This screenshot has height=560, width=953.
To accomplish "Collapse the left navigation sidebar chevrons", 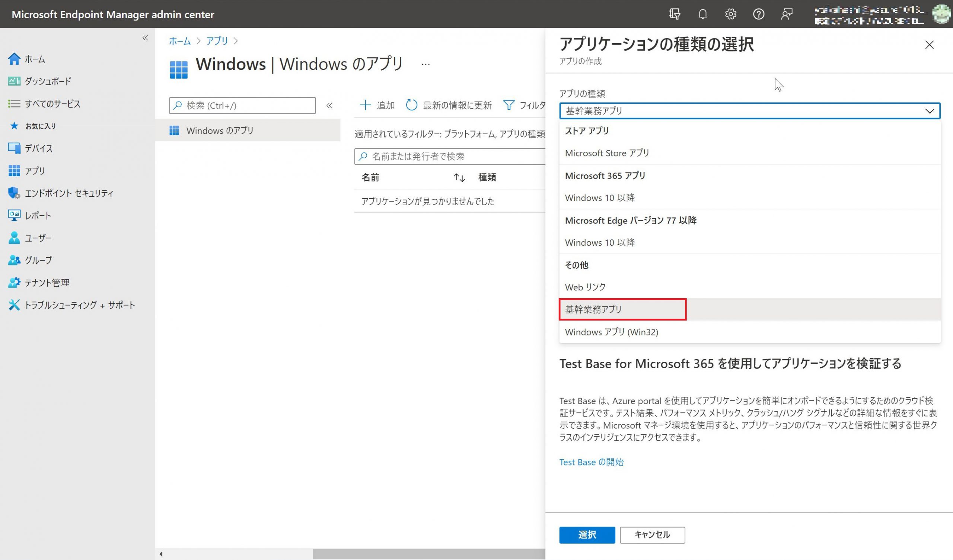I will 145,38.
